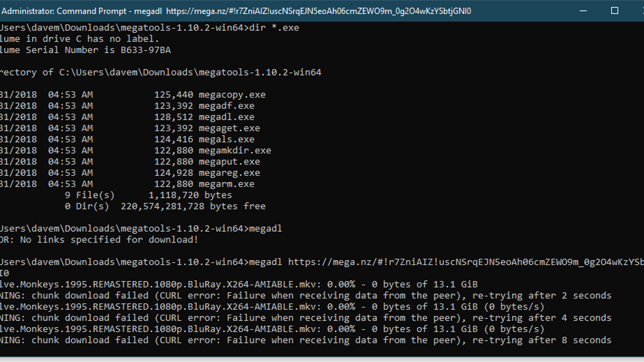Click the megaget.exe filename entry
The height and width of the screenshot is (362, 644).
click(x=229, y=128)
